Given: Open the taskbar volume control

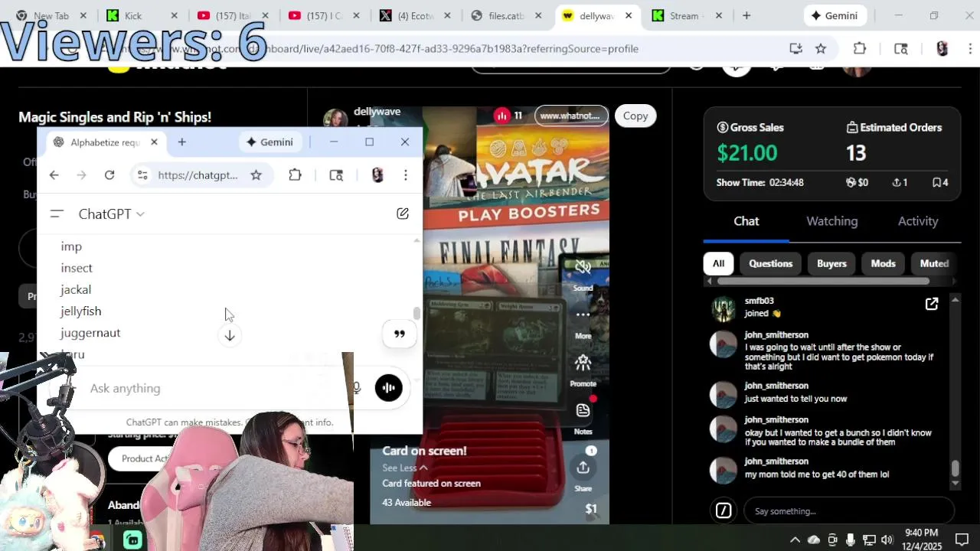Looking at the screenshot, I should coord(887,540).
